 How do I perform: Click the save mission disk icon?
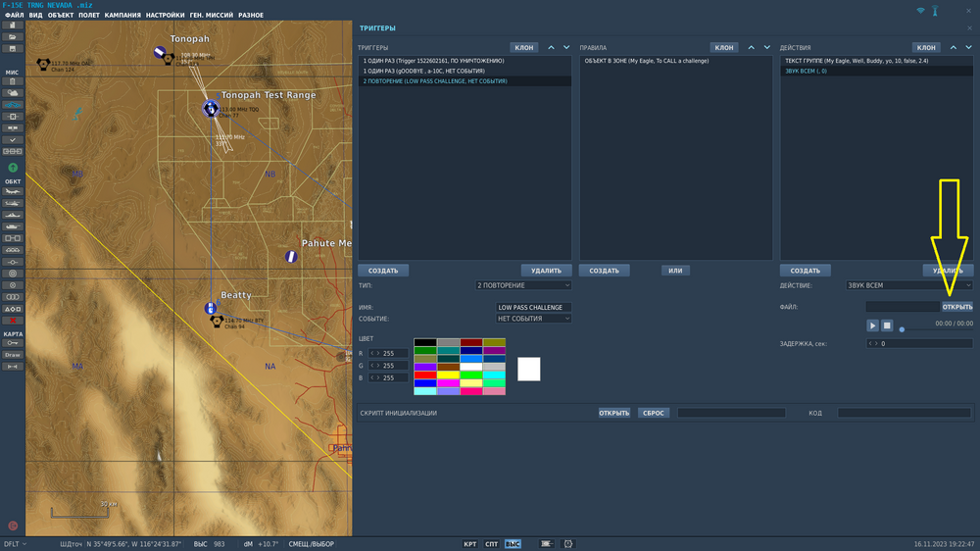(13, 48)
